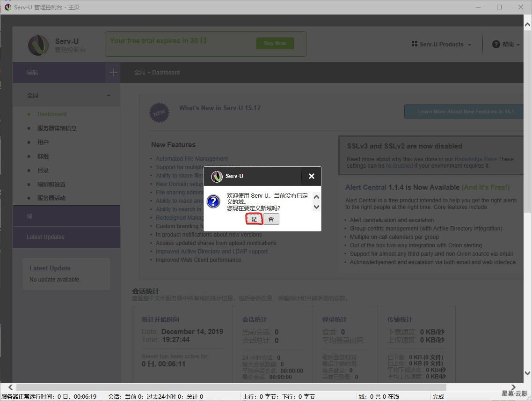Click the Serv-U Products grid icon

pos(414,44)
